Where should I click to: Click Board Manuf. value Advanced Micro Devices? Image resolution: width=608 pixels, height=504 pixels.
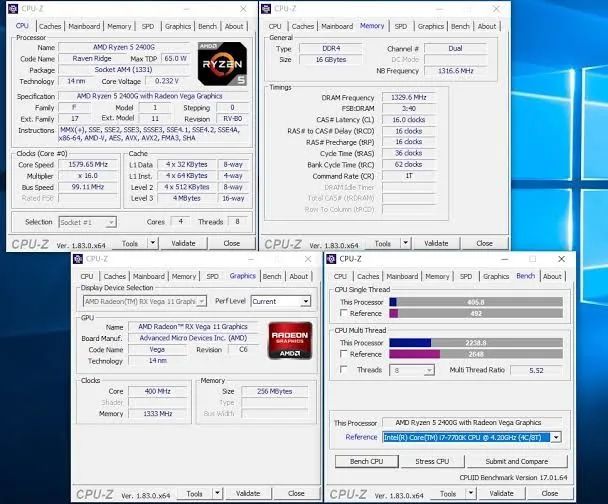tap(193, 338)
